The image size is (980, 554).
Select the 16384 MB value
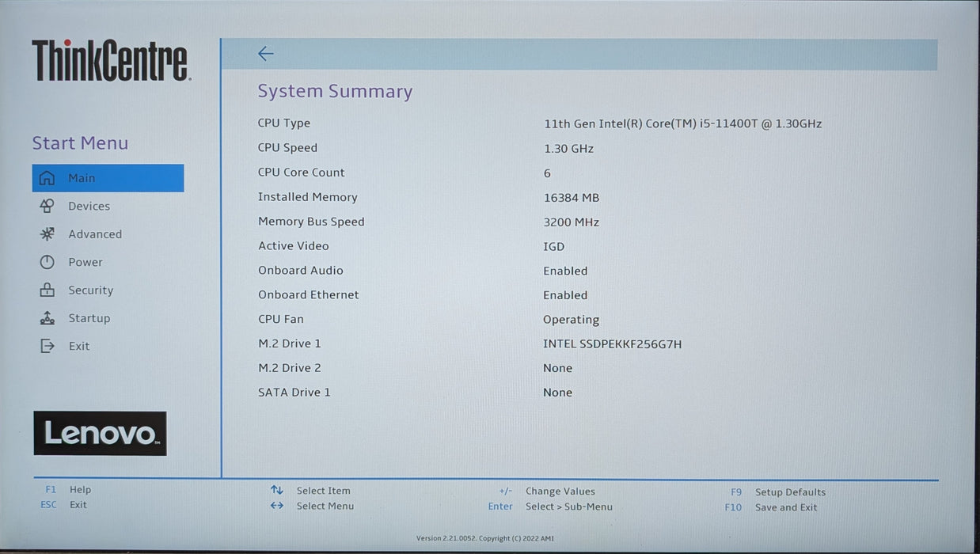tap(572, 198)
